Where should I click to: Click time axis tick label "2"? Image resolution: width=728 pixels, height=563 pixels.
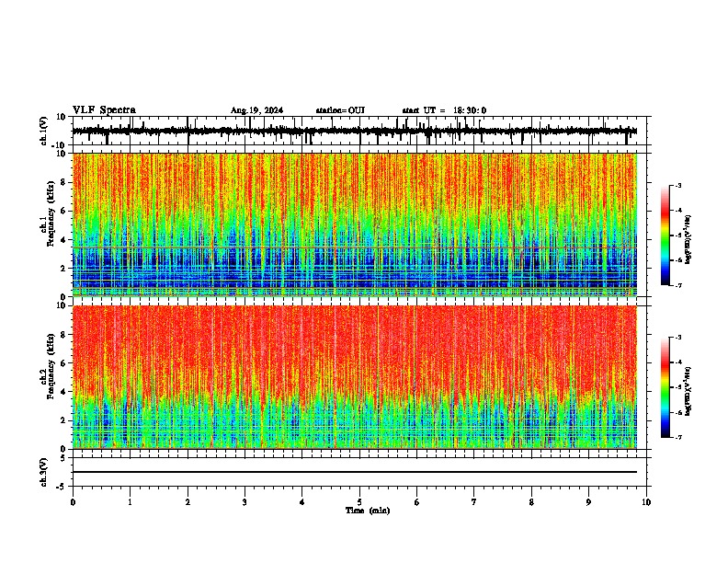tap(188, 502)
